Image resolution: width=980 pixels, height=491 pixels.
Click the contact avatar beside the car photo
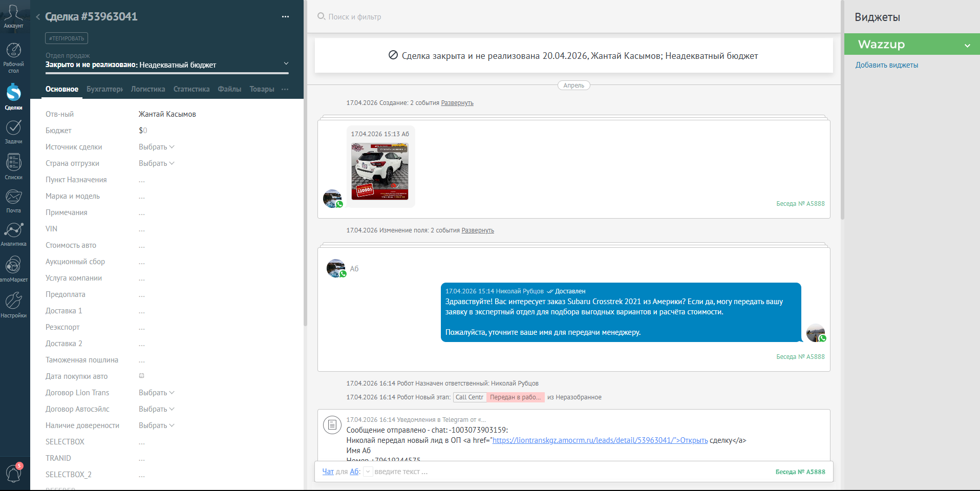(x=333, y=199)
